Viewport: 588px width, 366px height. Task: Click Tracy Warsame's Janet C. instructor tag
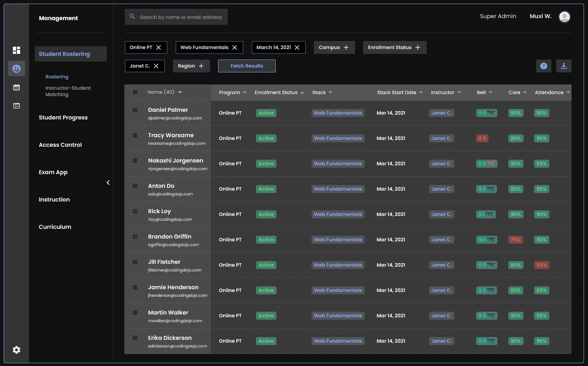coord(442,138)
